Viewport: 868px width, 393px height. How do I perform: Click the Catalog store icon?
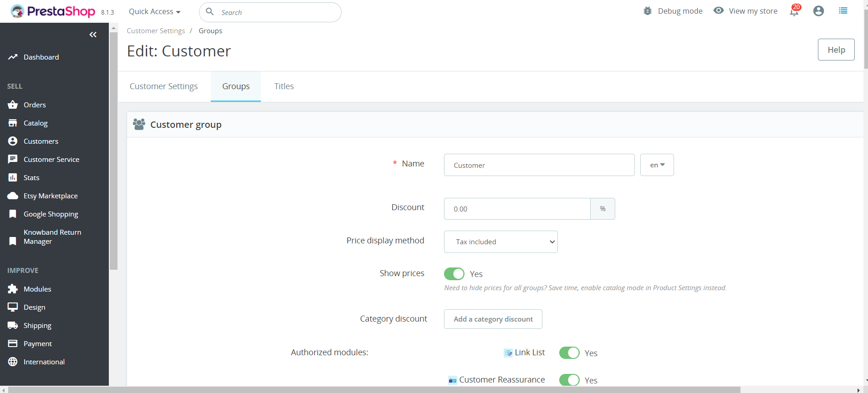click(x=13, y=123)
